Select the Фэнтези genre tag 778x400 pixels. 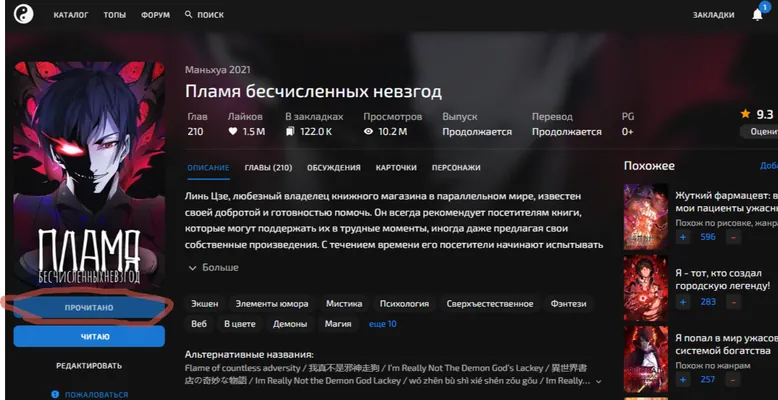pyautogui.click(x=568, y=304)
